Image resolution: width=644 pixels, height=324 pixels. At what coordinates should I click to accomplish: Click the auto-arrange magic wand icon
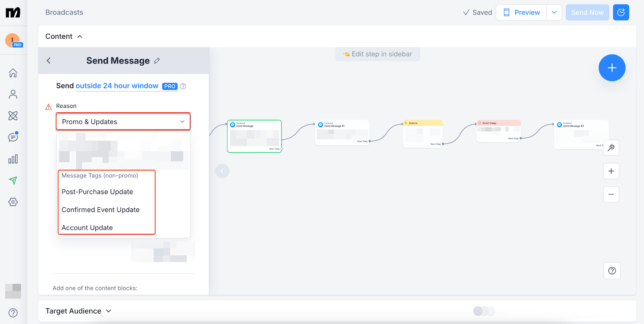point(611,148)
